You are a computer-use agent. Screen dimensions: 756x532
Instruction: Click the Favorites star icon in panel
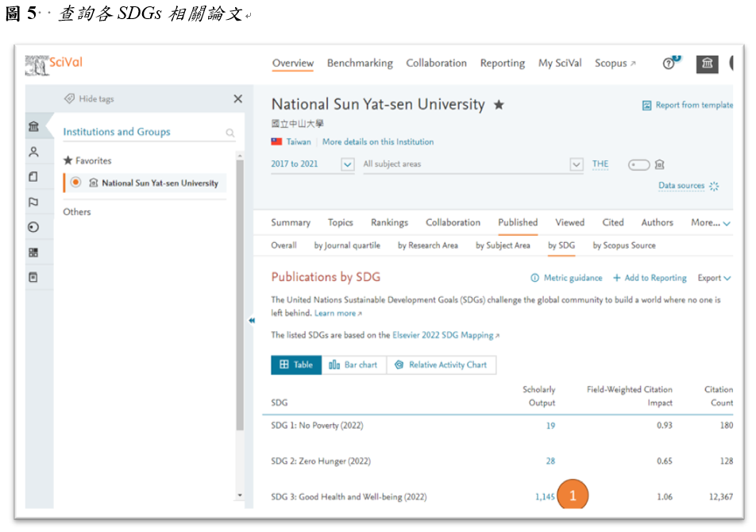(x=68, y=160)
